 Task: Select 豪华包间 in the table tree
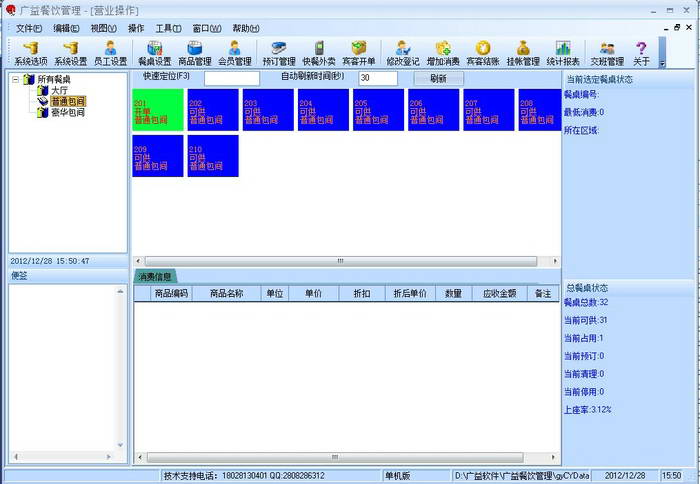(x=68, y=113)
